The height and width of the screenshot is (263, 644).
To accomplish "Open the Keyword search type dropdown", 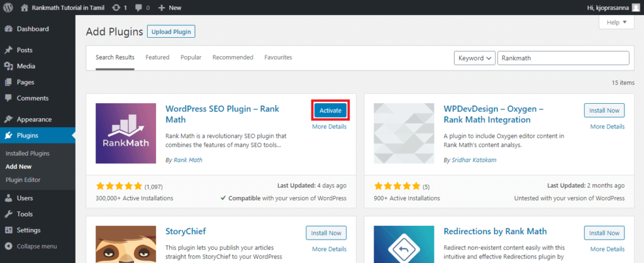I will tap(474, 58).
